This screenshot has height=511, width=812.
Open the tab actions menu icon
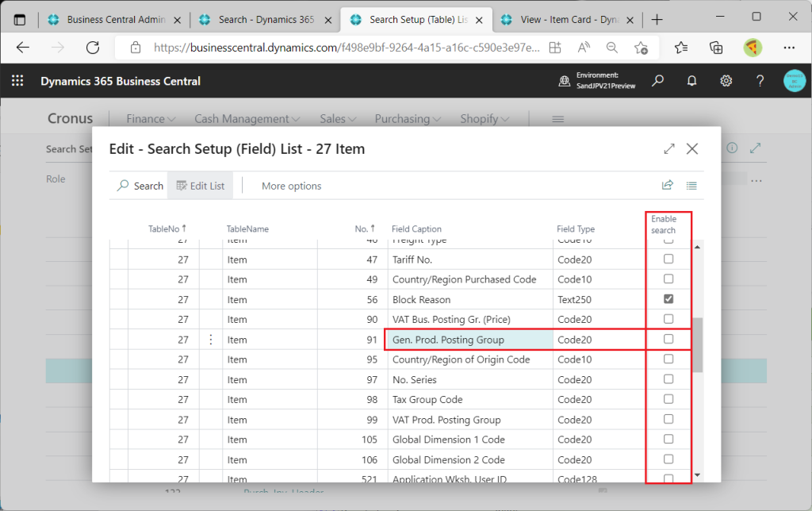20,20
